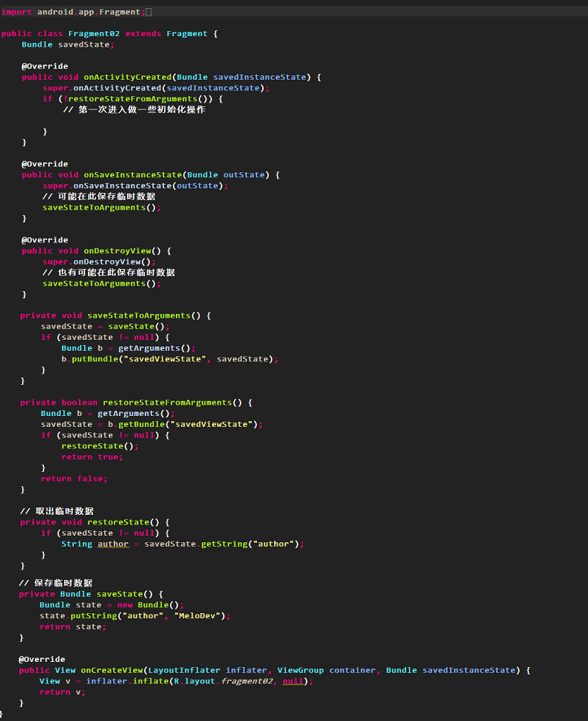
Task: Click the 'b.getBundle("savedViewState")' call
Action: coord(182,425)
